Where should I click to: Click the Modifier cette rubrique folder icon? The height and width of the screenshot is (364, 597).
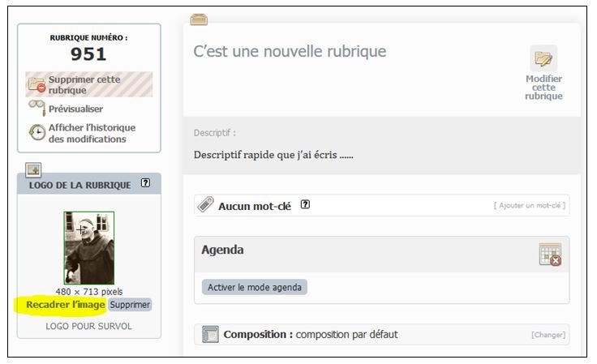[543, 58]
